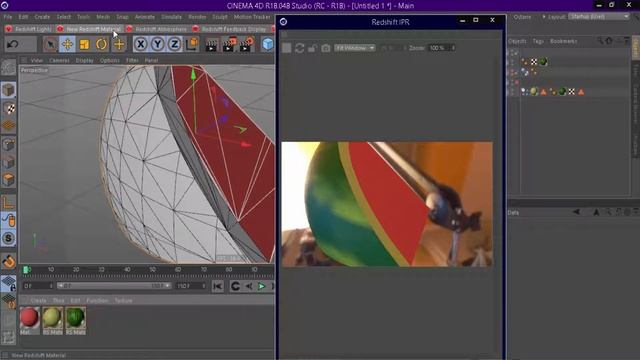The width and height of the screenshot is (640, 360).
Task: Select Model mode cube icon
Action: click(x=8, y=90)
